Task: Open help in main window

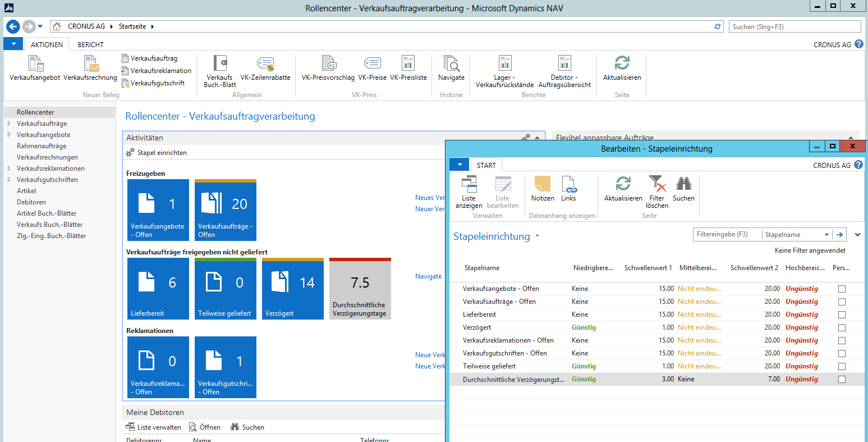Action: coord(859,44)
